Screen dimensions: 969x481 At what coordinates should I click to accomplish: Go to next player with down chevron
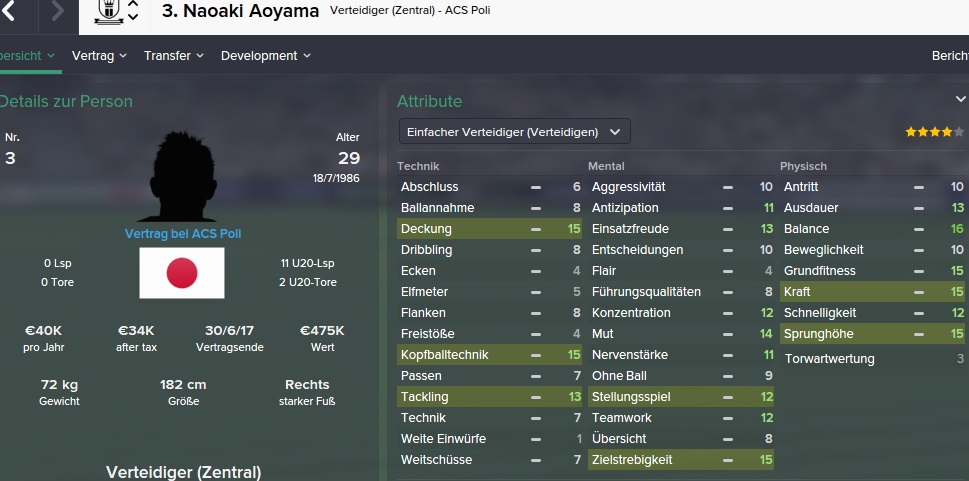click(x=133, y=19)
